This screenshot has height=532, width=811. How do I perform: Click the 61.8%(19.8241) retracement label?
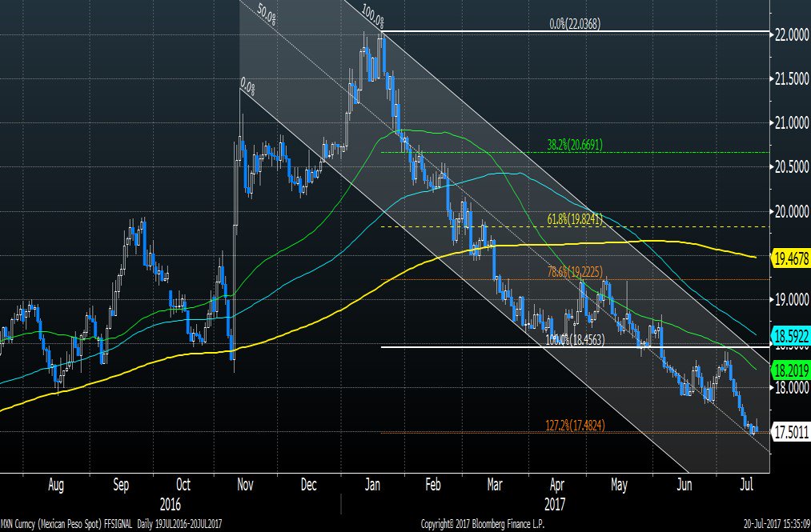coord(575,220)
